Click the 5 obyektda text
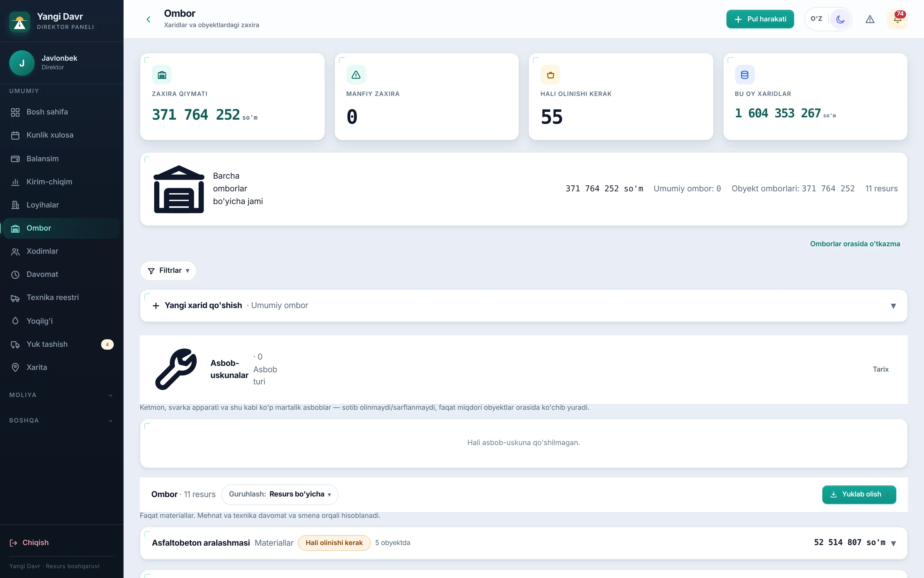The height and width of the screenshot is (578, 924). [392, 543]
